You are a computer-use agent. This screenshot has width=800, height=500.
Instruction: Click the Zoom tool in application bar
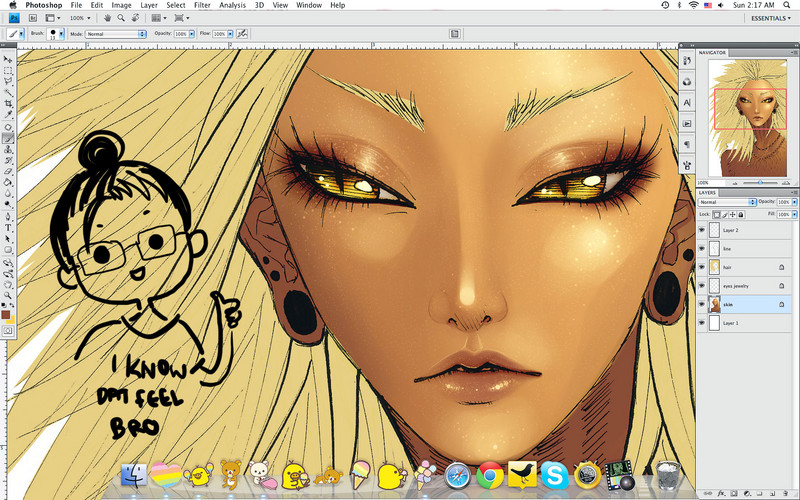click(120, 18)
